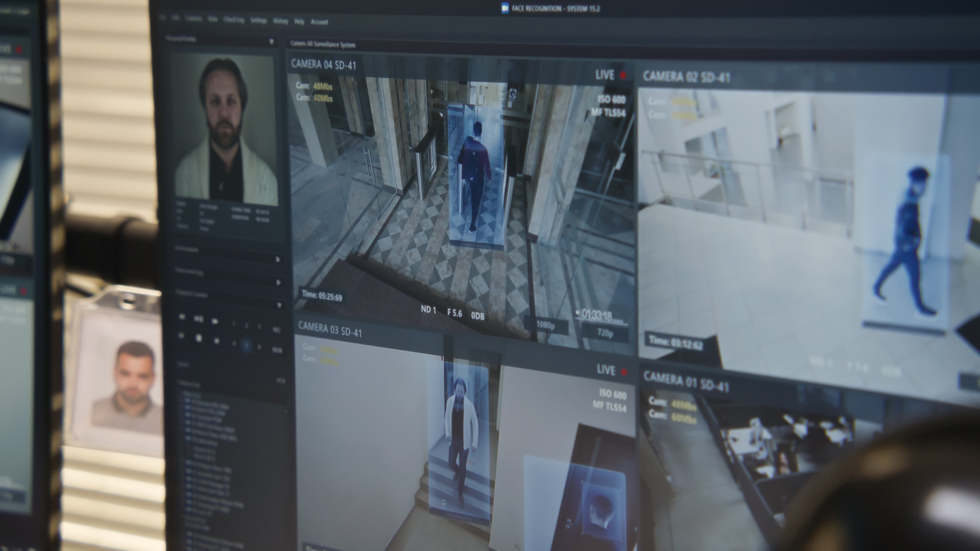Click the Account menu item
The image size is (980, 551).
coord(319,22)
